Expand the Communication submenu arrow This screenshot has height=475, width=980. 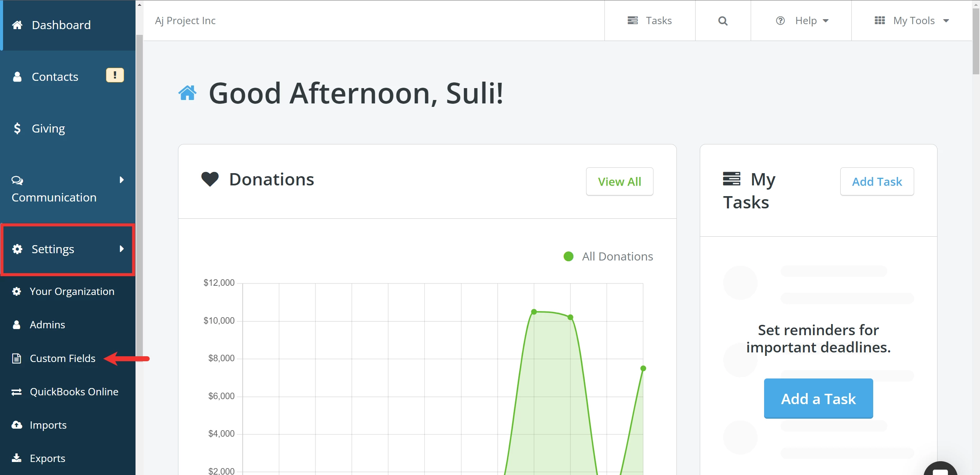click(122, 180)
